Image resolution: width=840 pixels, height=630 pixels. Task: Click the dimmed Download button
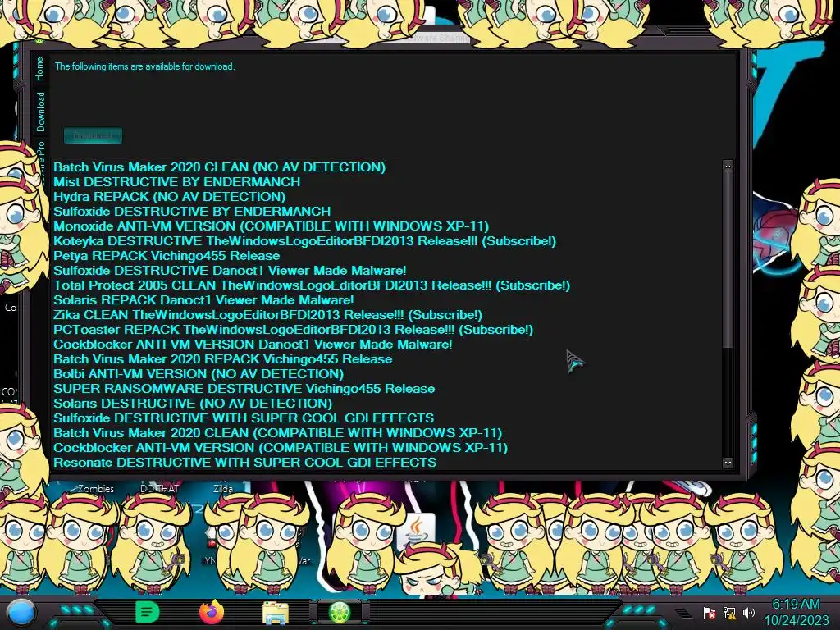coord(94,135)
